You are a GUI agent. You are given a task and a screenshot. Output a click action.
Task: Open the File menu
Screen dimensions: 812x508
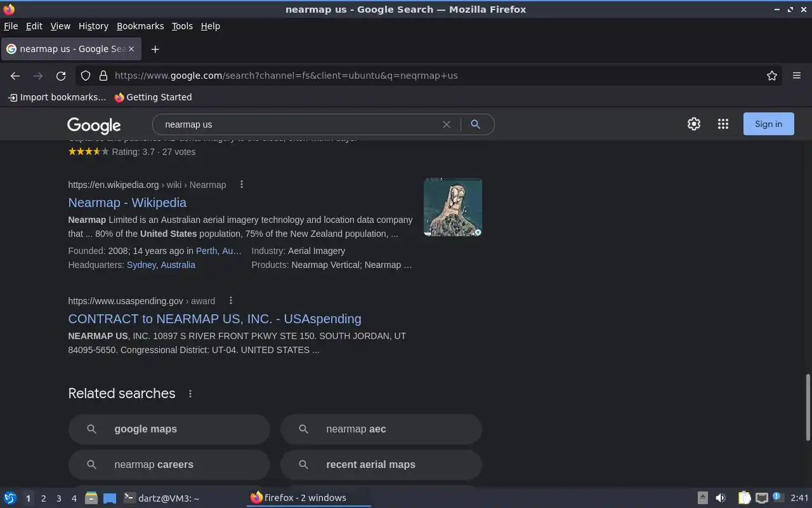pos(11,26)
